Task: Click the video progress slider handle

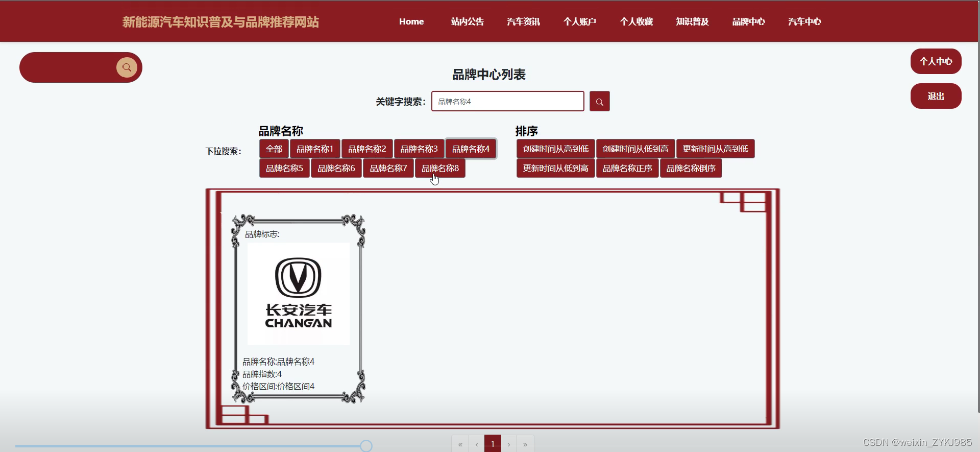Action: tap(366, 446)
